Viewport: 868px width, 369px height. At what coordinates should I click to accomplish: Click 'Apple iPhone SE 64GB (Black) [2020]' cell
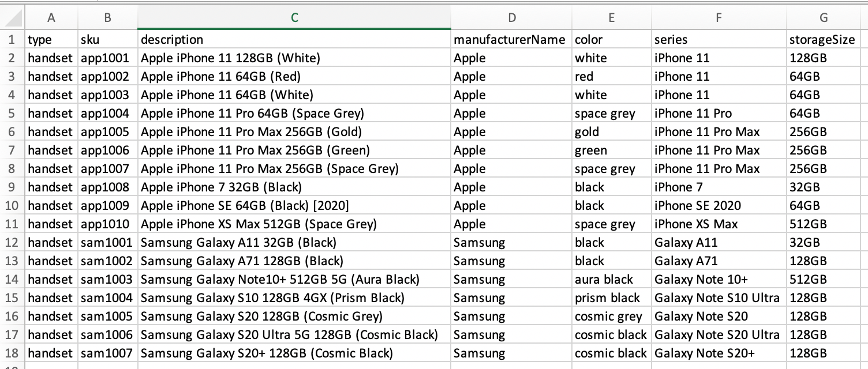[x=294, y=205]
